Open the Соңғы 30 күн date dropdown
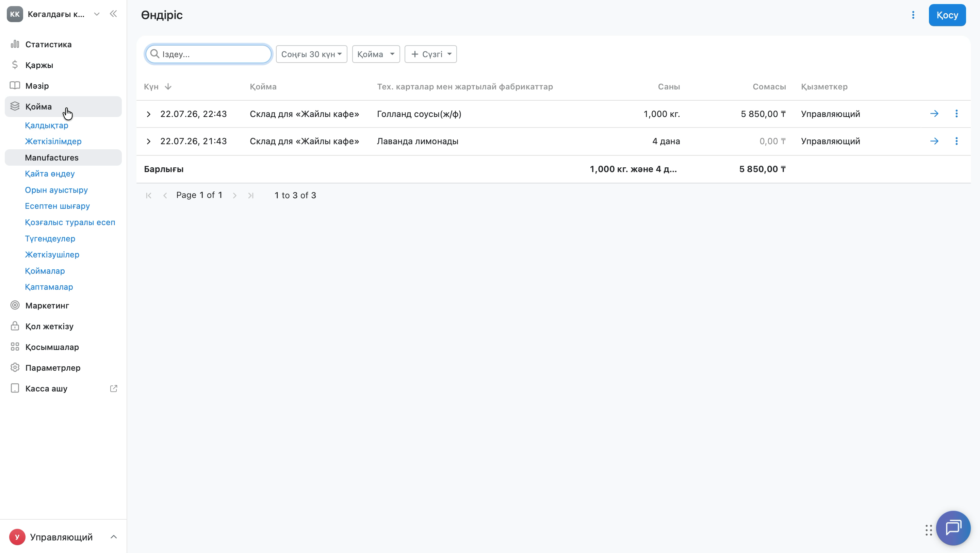 pos(311,54)
